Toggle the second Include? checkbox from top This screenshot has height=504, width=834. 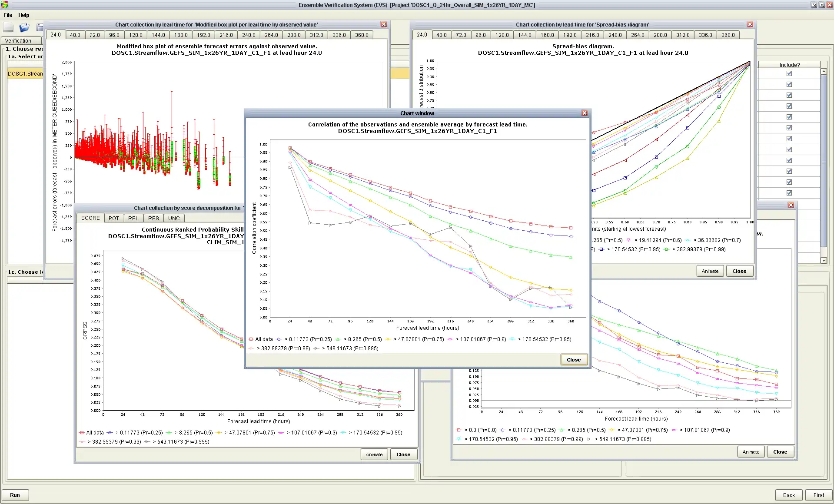click(x=789, y=84)
